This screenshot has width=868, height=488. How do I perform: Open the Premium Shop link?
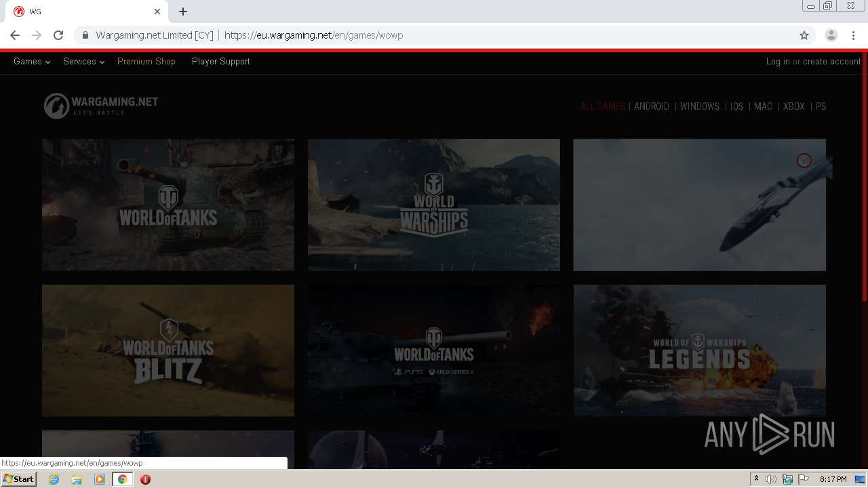(146, 61)
